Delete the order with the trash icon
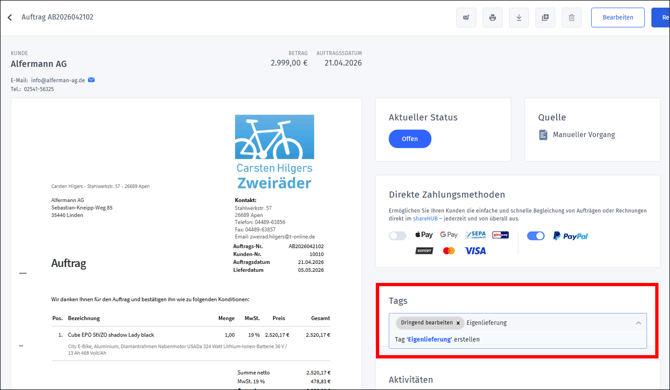This screenshot has width=670, height=390. coord(572,18)
